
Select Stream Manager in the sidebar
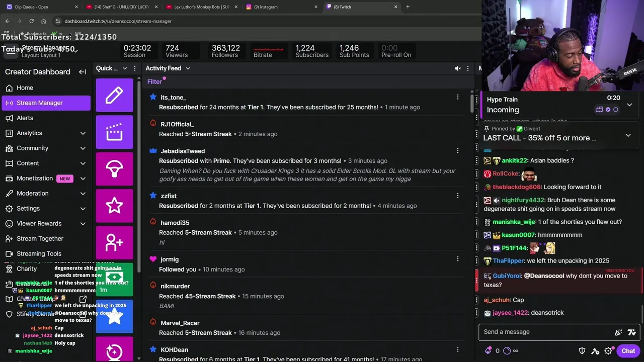pos(45,103)
